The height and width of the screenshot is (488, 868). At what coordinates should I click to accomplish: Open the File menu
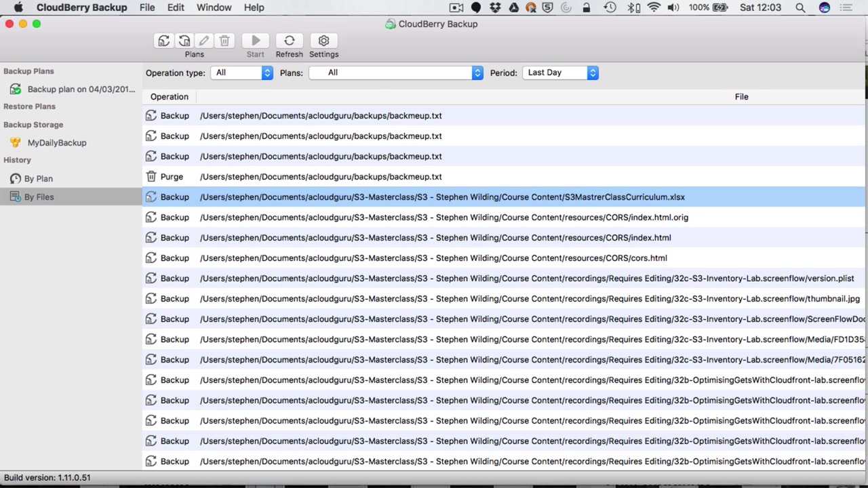(x=147, y=7)
